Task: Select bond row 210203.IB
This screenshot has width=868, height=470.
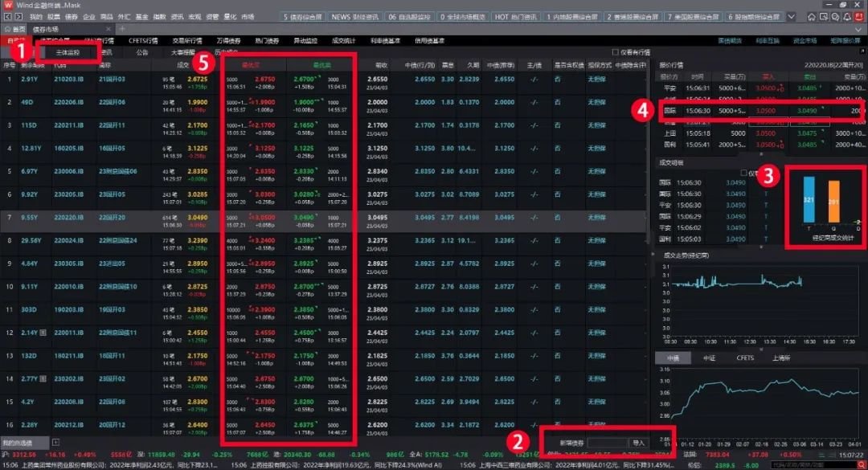Action: click(x=323, y=83)
